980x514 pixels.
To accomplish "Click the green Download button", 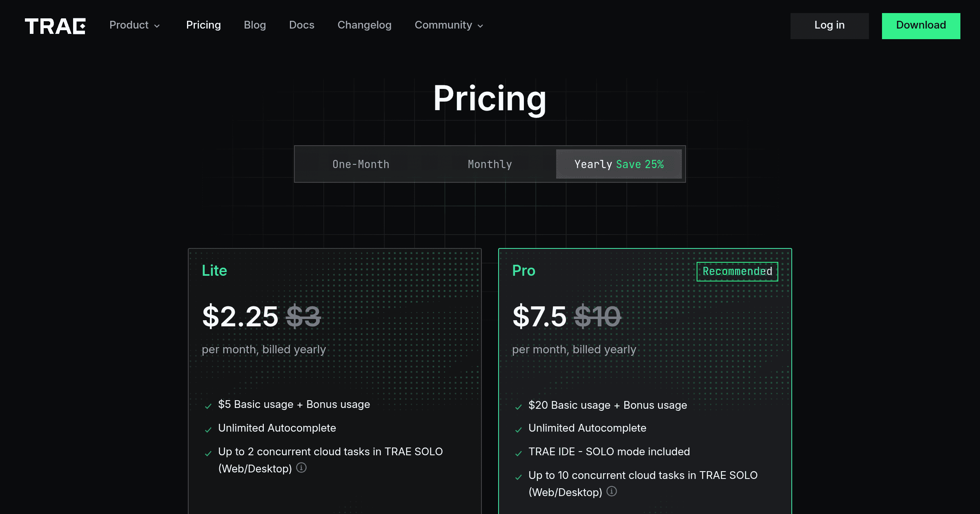I will tap(921, 26).
